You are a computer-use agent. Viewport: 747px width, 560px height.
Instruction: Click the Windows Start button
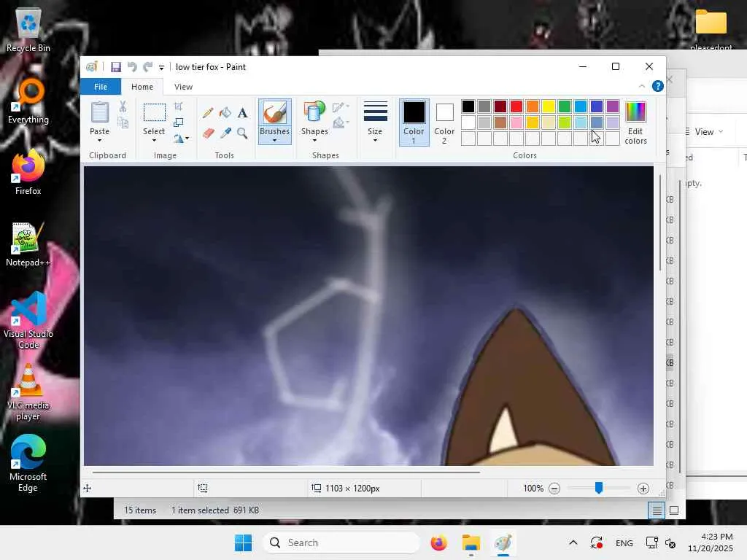pos(243,542)
